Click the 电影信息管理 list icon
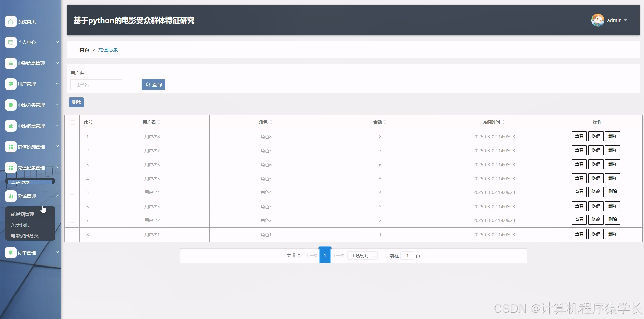Image resolution: width=644 pixels, height=319 pixels. tap(11, 63)
